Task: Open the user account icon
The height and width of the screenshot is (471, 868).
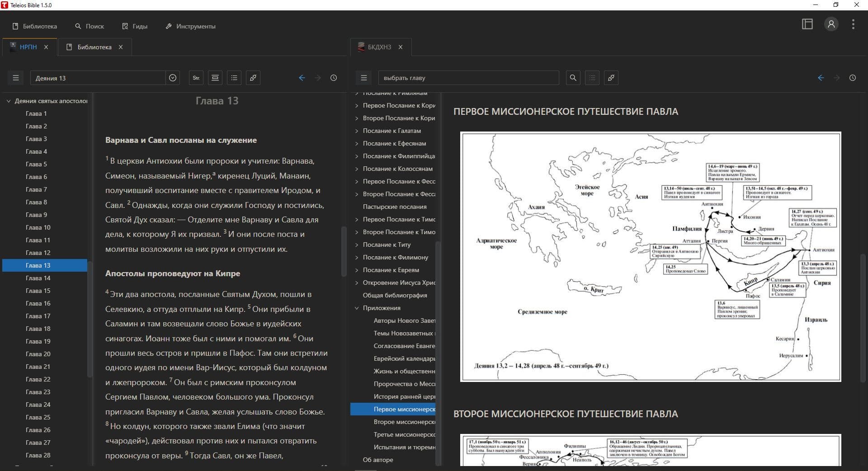Action: point(831,24)
